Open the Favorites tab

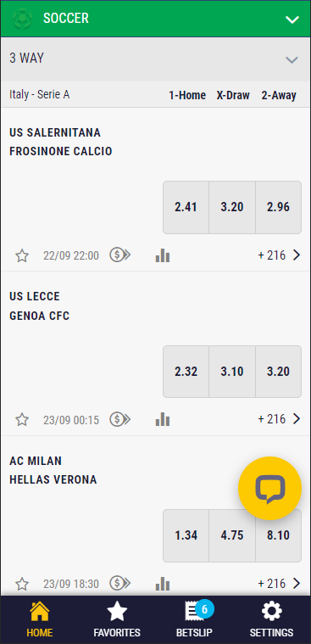tap(117, 619)
